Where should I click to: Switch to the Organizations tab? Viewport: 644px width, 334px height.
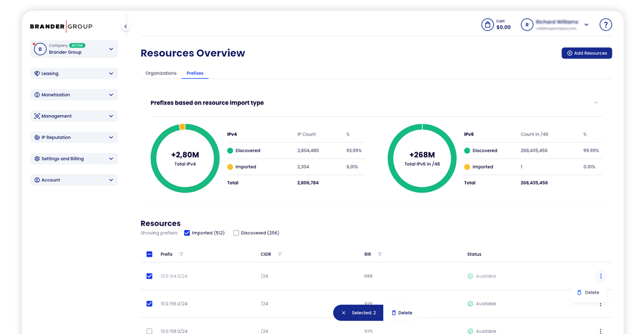(160, 73)
